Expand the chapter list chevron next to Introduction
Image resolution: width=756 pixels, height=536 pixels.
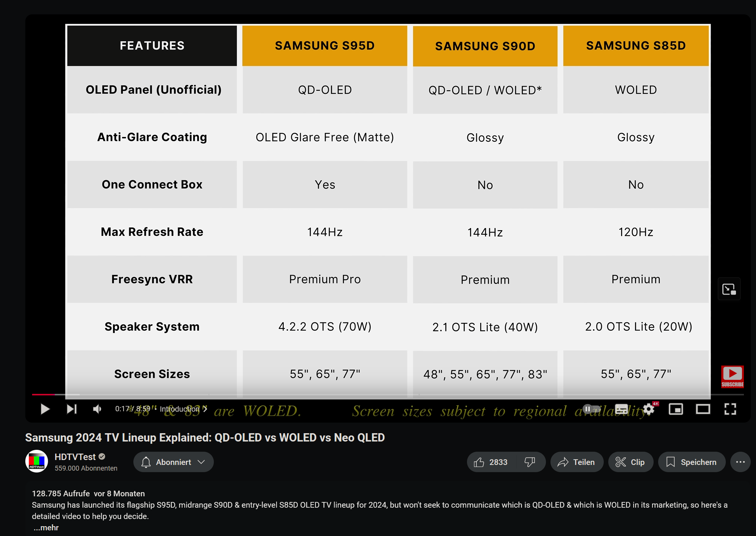[x=206, y=409]
